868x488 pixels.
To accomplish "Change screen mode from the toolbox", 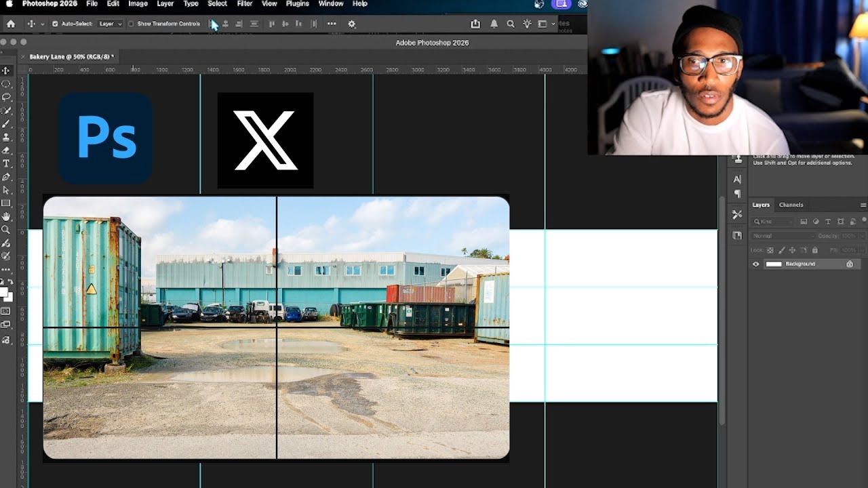I will tap(6, 324).
